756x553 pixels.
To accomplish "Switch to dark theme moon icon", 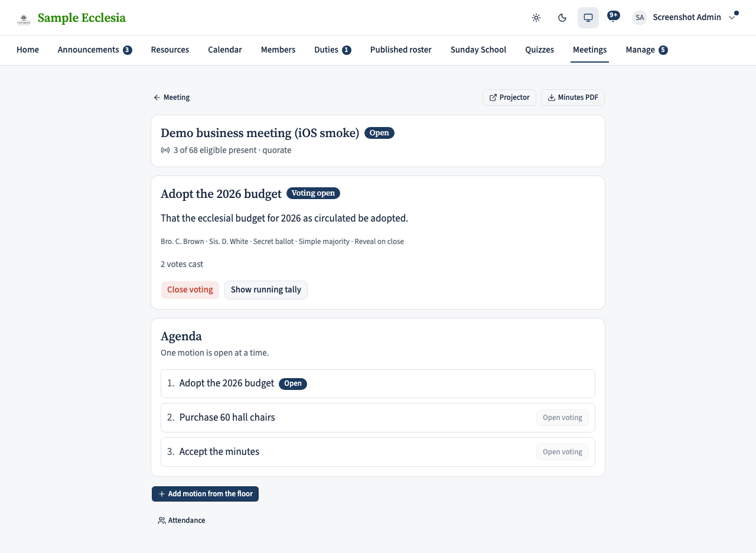I will point(562,18).
